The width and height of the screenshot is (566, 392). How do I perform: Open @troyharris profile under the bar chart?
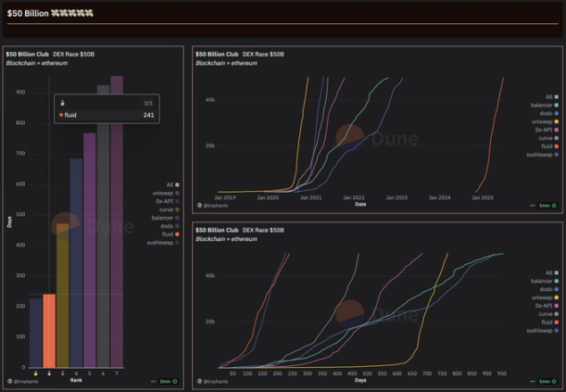tap(23, 381)
